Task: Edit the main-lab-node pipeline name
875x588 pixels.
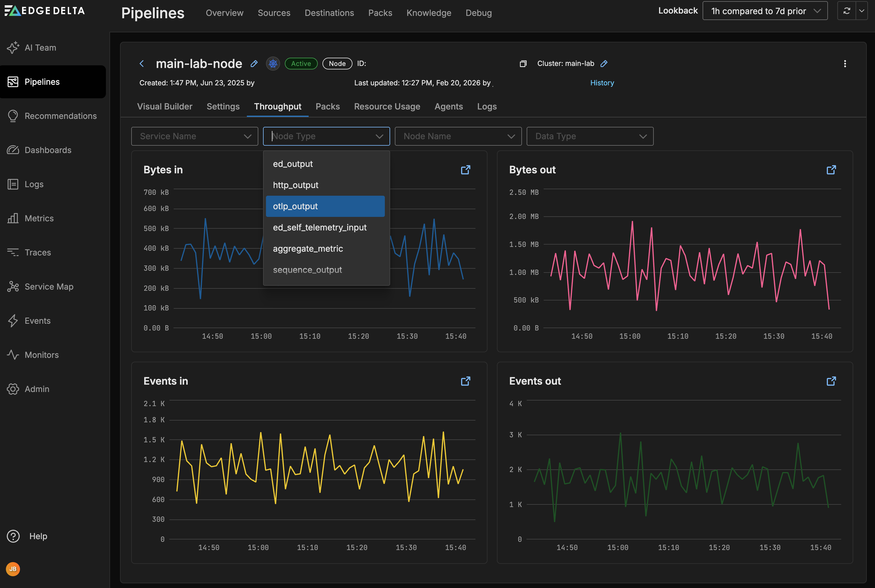Action: [254, 64]
